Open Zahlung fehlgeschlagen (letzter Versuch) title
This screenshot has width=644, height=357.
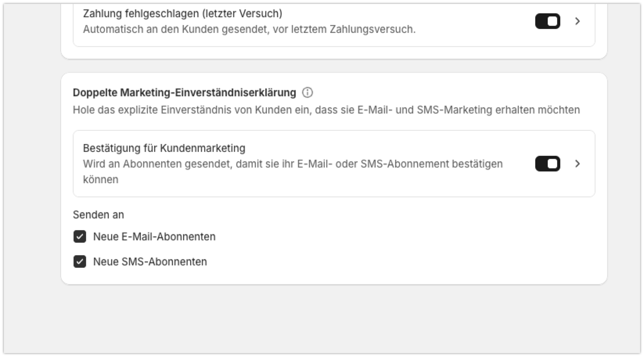(x=183, y=13)
